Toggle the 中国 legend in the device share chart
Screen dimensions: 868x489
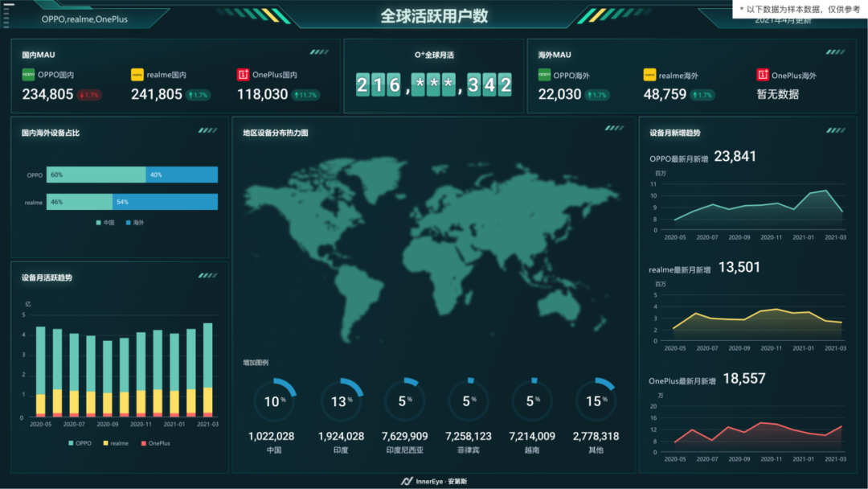105,223
